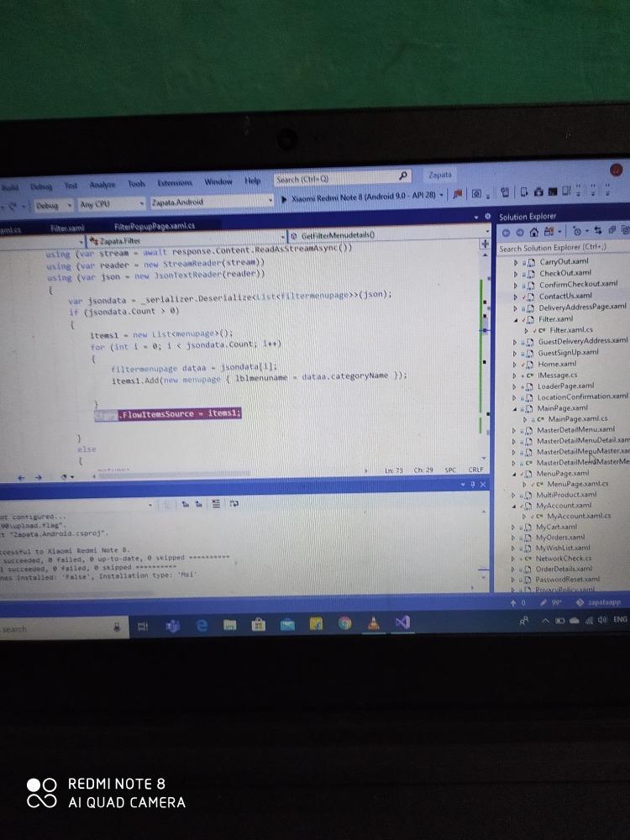Open the Extensions menu
Viewport: 630px width, 840px height.
coord(175,182)
